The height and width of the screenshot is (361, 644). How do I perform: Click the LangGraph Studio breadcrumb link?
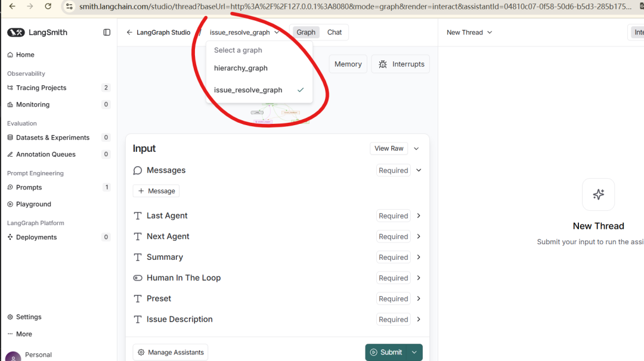click(163, 32)
